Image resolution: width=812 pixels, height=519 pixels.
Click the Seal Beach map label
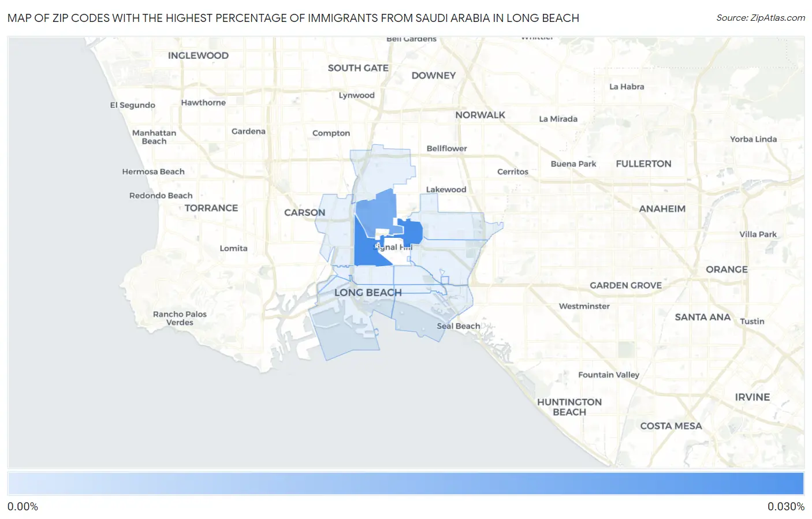458,326
